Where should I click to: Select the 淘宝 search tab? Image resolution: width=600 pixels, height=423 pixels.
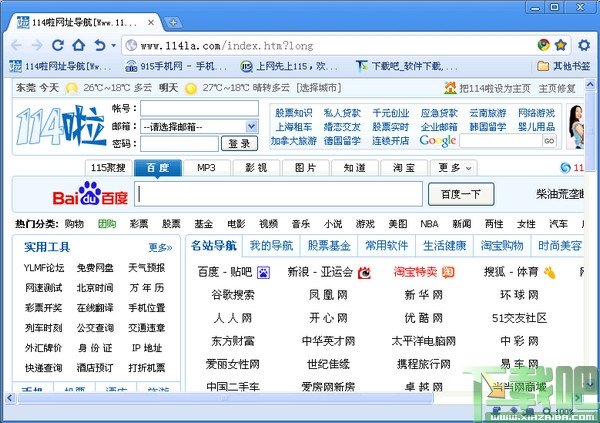404,167
